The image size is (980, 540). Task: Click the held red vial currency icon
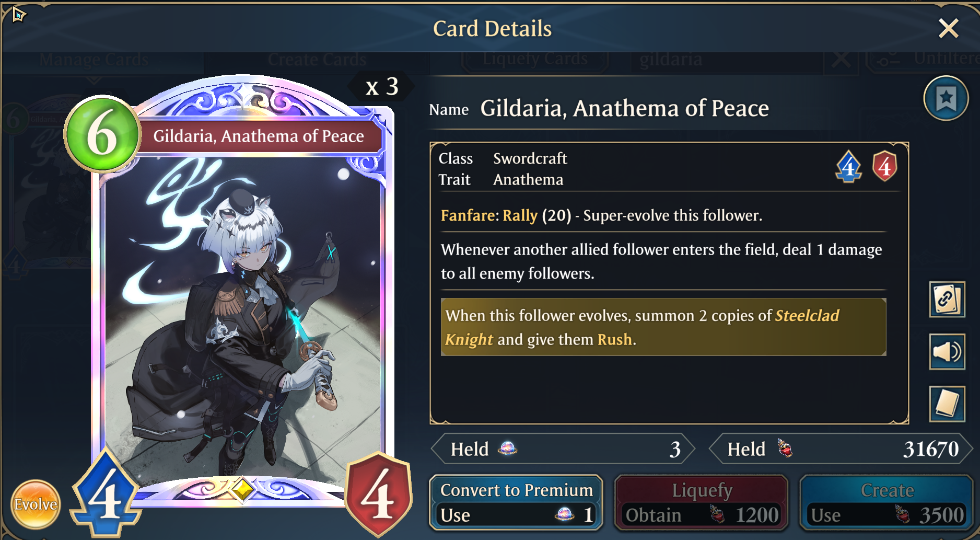tap(785, 449)
